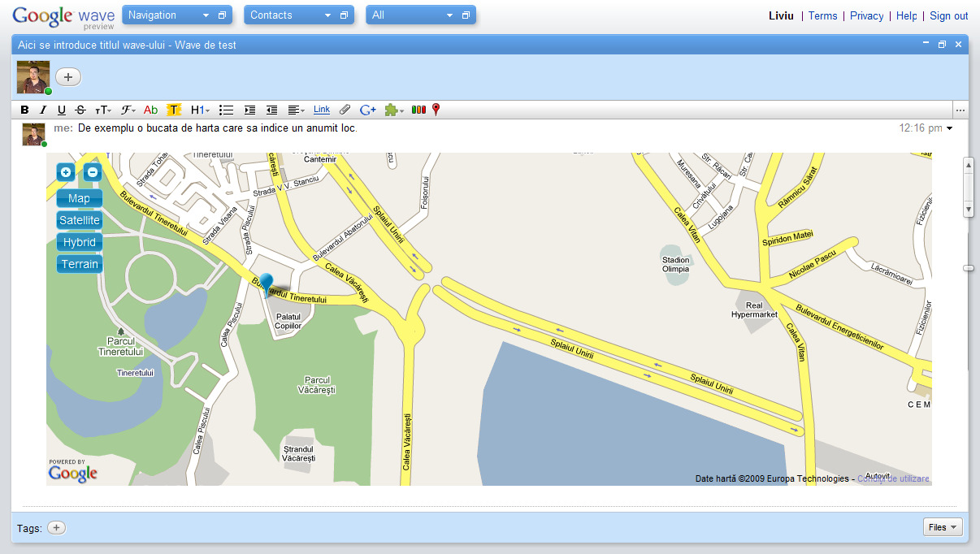Screen dimensions: 980x554
Task: Click the wave scrollbar down arrow
Action: point(968,209)
